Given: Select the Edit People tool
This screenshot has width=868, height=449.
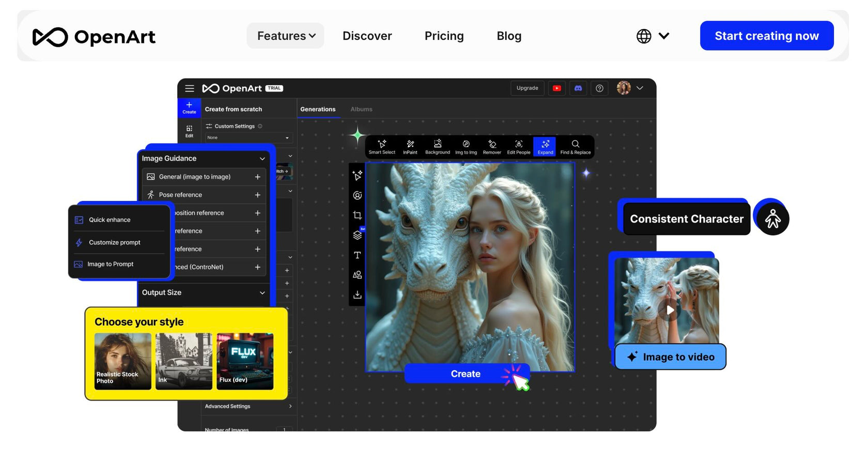Looking at the screenshot, I should pos(519,147).
